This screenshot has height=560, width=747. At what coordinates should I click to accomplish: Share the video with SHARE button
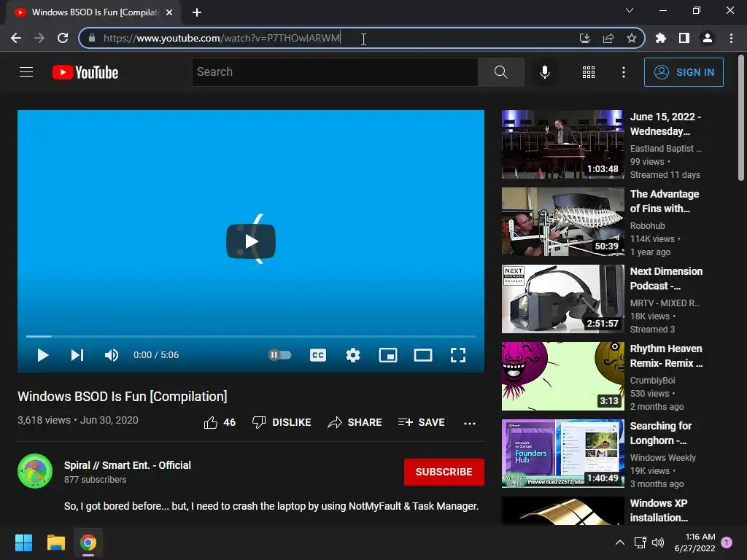(355, 422)
